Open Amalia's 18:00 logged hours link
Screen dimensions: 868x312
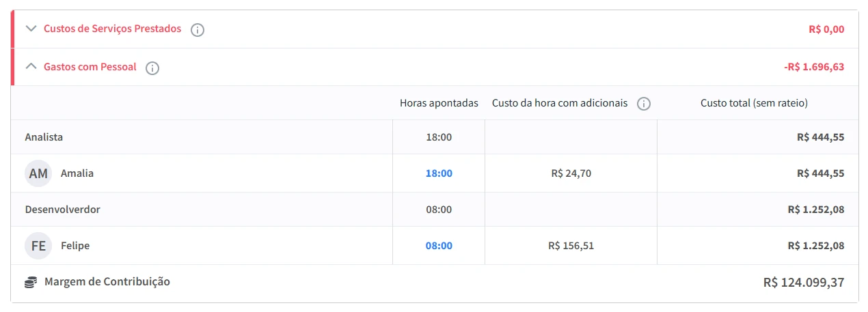tap(439, 173)
